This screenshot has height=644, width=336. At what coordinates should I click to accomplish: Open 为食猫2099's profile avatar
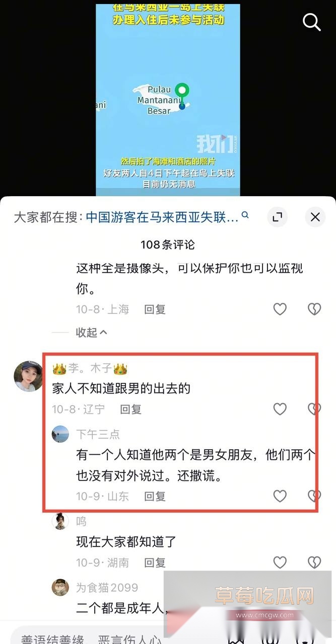tap(60, 587)
